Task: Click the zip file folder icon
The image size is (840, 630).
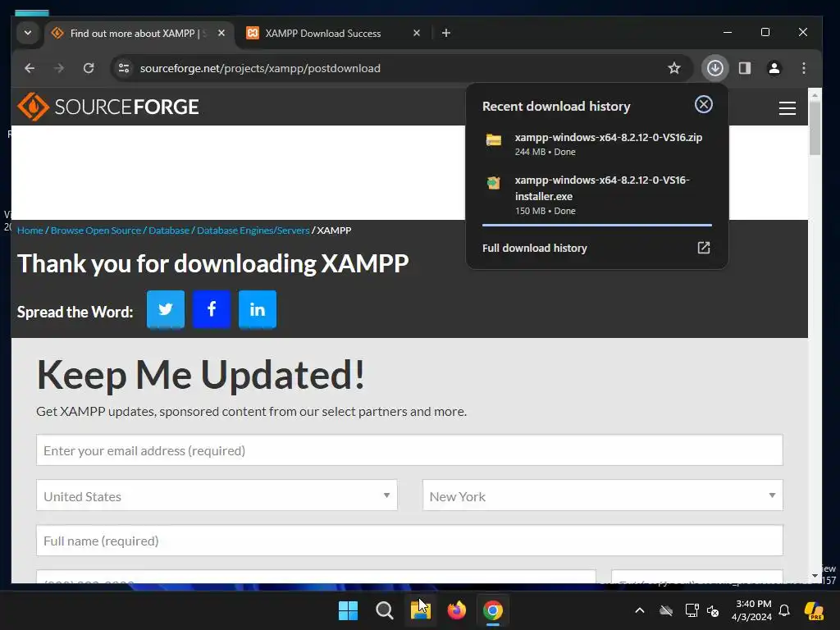Action: pos(493,140)
